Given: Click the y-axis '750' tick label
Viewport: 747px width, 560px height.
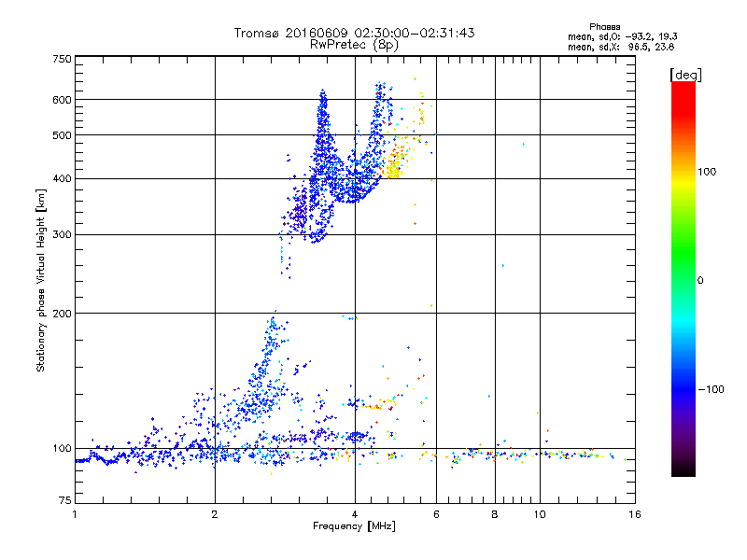Looking at the screenshot, I should (x=62, y=59).
